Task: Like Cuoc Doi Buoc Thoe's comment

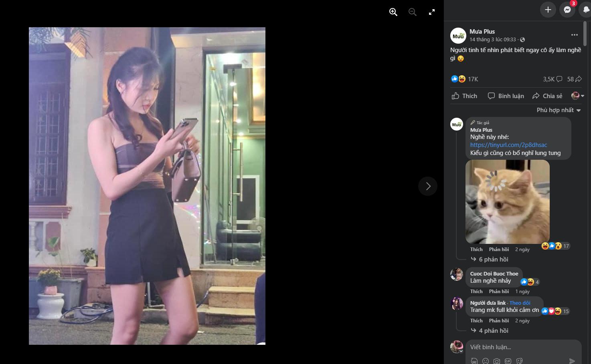Action: point(476,292)
